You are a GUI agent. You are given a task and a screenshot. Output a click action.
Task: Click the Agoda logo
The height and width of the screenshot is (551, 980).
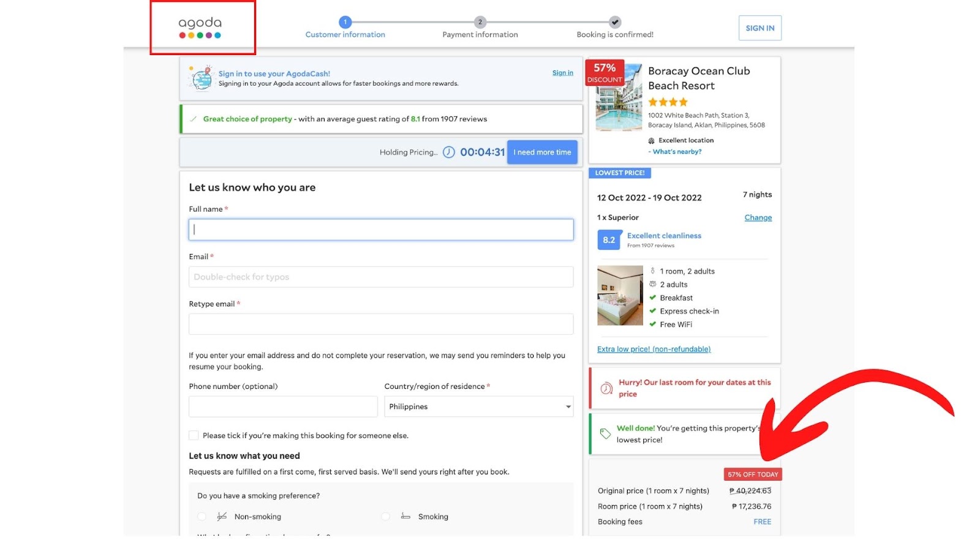pyautogui.click(x=200, y=28)
